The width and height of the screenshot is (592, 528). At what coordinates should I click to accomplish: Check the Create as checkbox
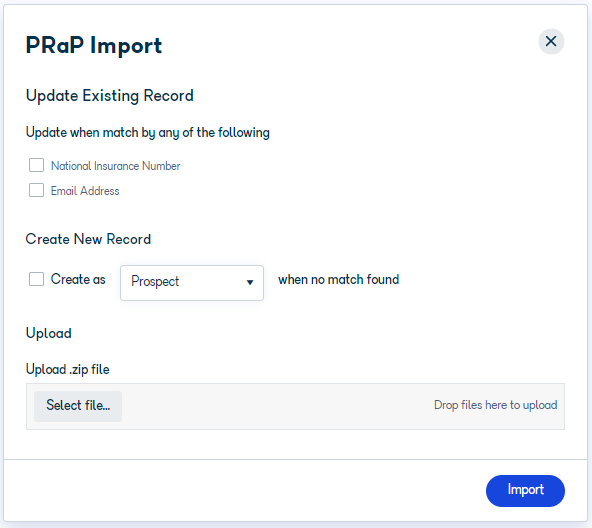coord(36,279)
